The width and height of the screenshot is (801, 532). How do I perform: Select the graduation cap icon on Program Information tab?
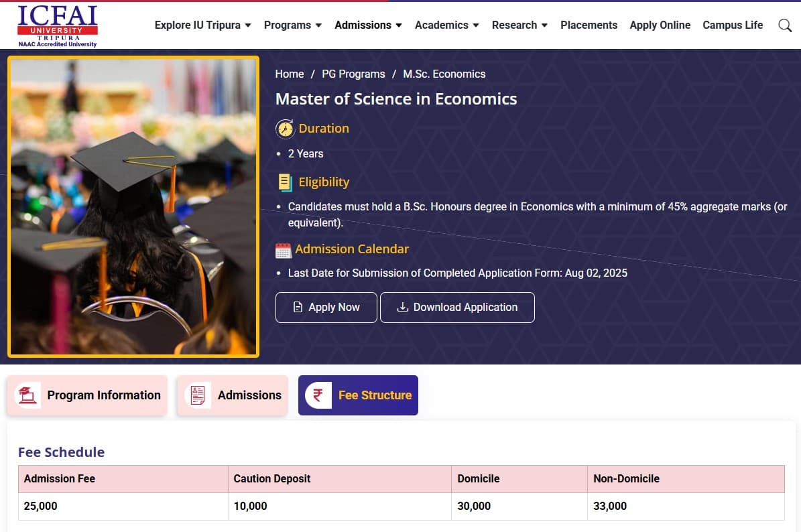(27, 395)
